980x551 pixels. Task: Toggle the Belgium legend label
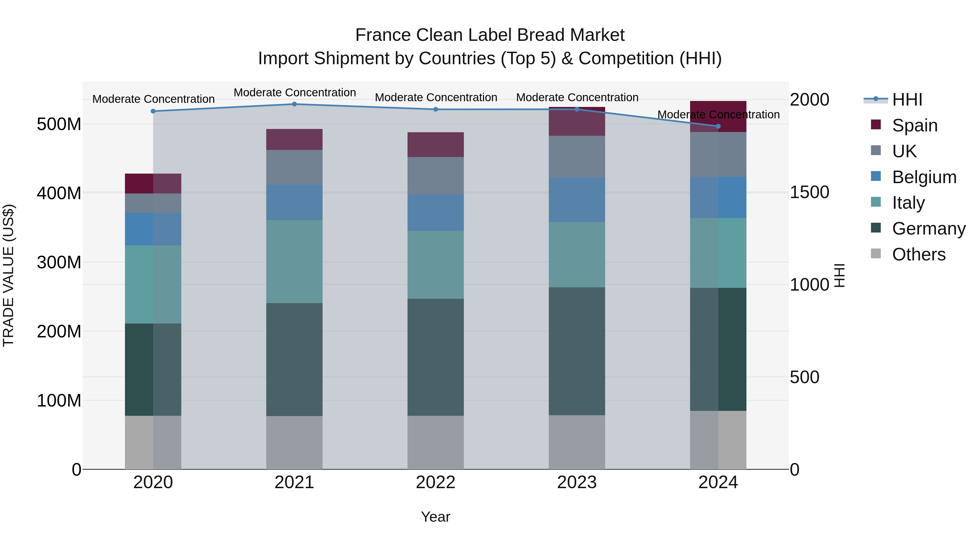(x=924, y=177)
